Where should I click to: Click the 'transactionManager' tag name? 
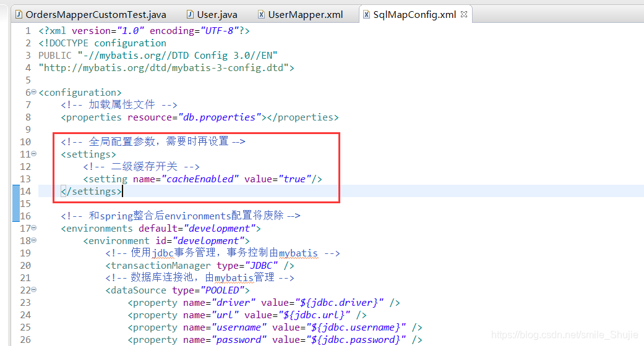tap(161, 266)
